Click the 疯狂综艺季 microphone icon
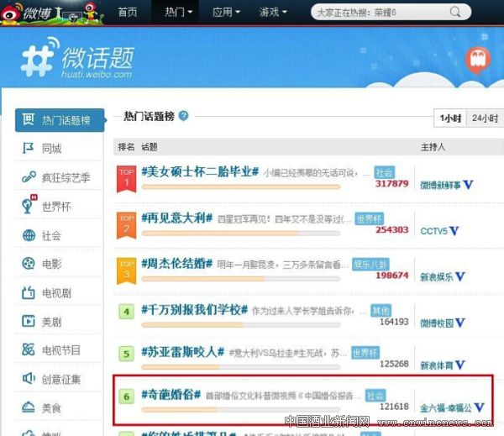This screenshot has height=436, width=504. (29, 177)
